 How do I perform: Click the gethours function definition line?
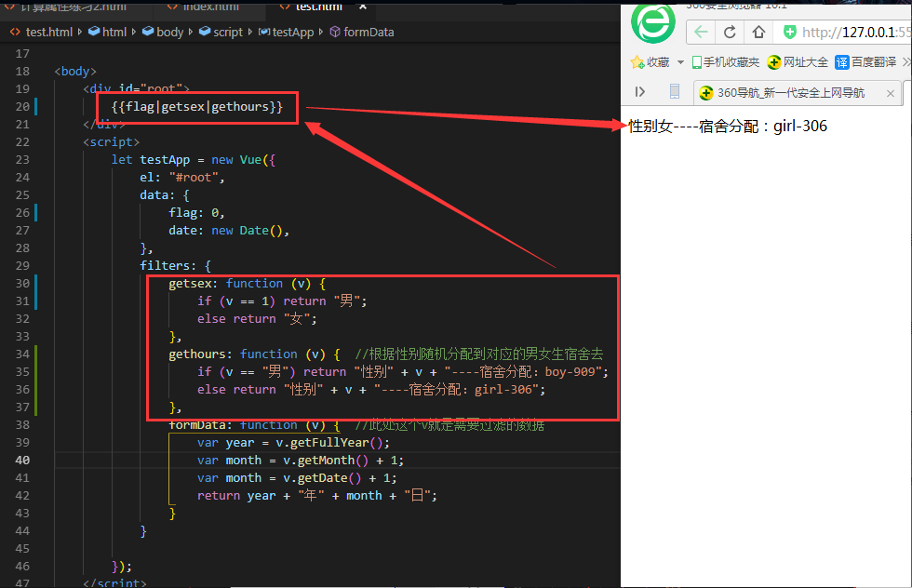point(254,354)
